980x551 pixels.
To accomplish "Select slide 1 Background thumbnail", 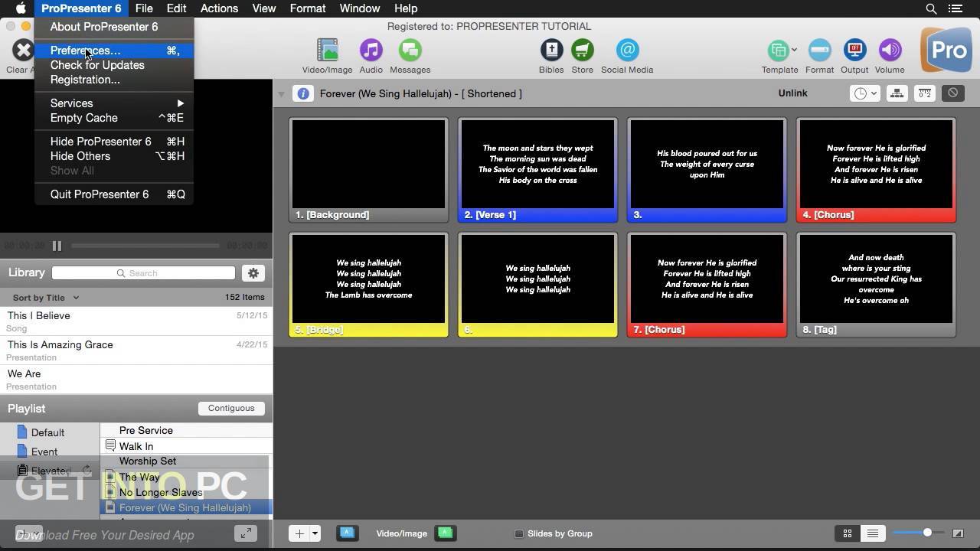I will (x=368, y=170).
